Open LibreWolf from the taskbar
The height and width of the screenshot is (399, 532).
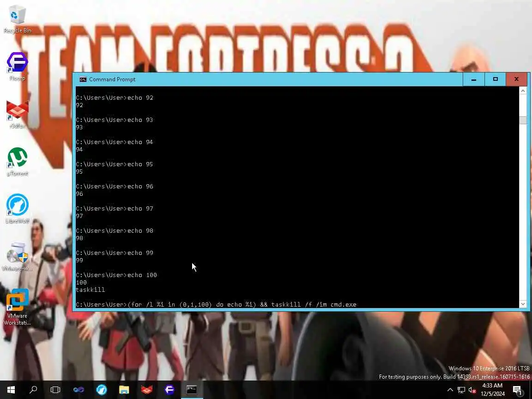[x=102, y=390]
